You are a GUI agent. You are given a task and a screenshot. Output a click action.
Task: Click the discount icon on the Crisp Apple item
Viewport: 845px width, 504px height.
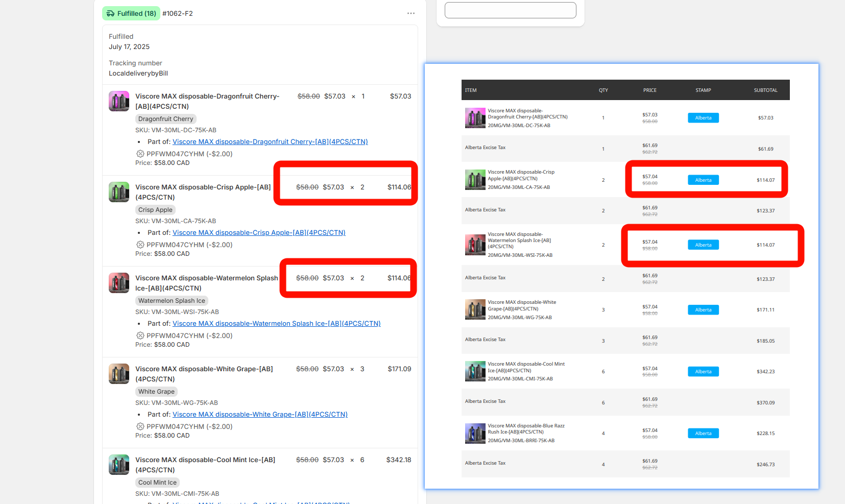click(x=140, y=245)
